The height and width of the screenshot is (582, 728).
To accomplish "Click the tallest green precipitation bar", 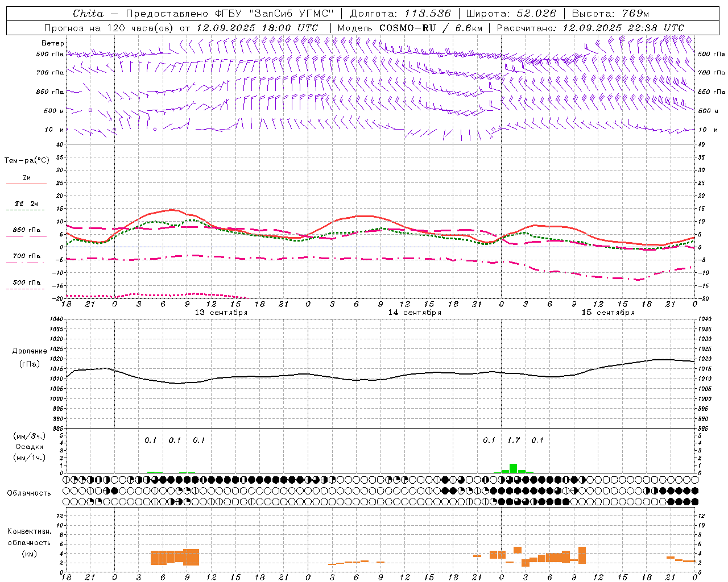I will click(x=514, y=468).
